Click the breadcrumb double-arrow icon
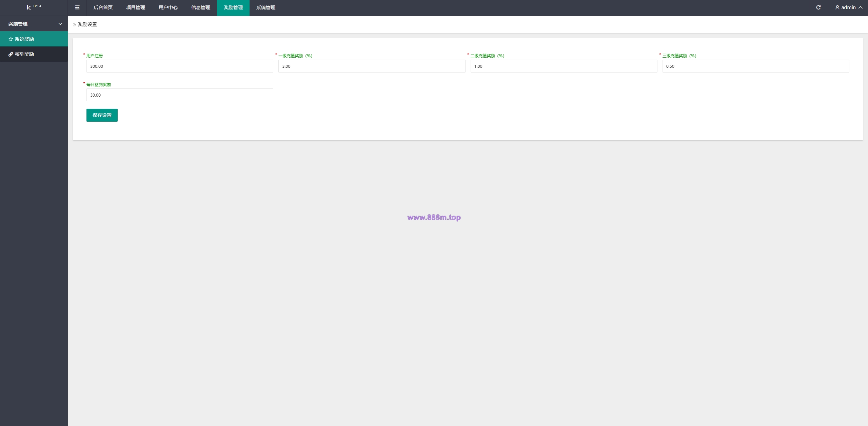868x426 pixels. (x=75, y=25)
